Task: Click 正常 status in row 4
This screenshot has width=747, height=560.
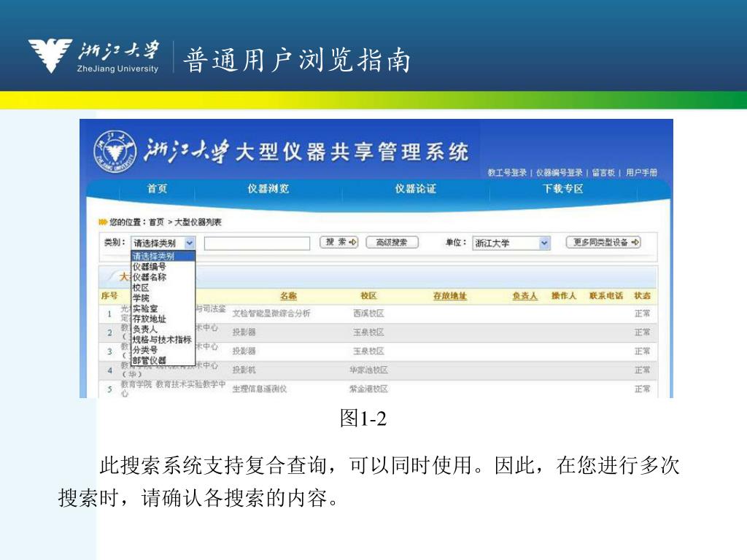Action: pos(642,370)
